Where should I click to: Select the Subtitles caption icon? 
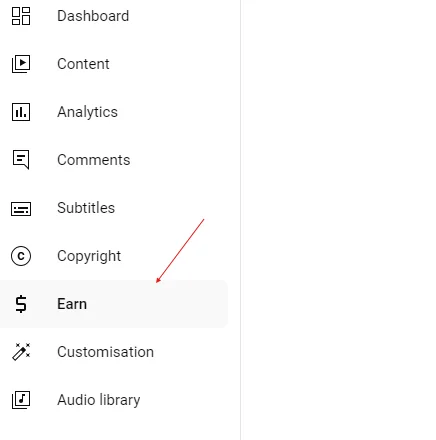(21, 209)
